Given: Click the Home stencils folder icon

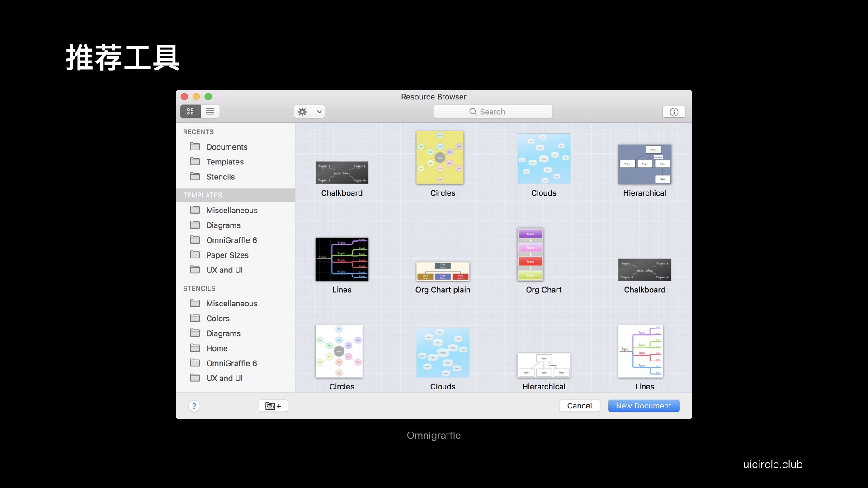Looking at the screenshot, I should (195, 348).
